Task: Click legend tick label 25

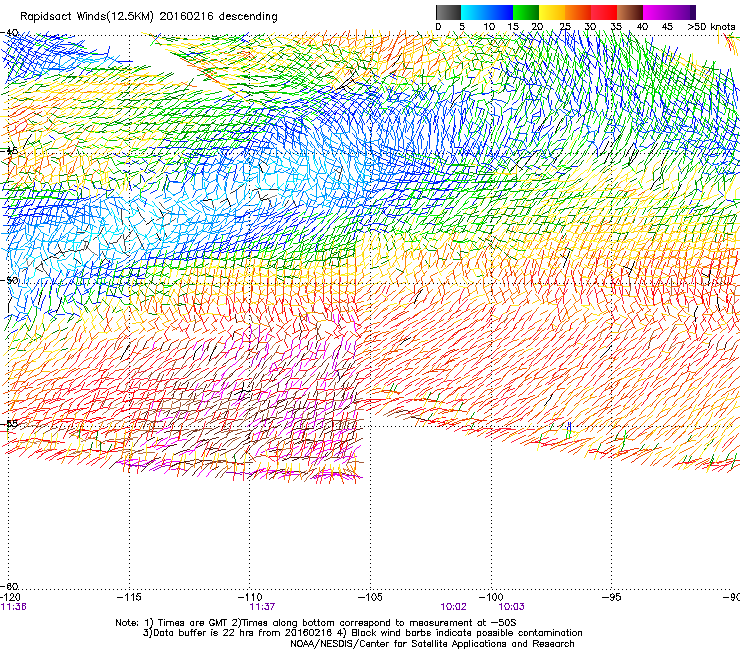Action: coord(565,27)
